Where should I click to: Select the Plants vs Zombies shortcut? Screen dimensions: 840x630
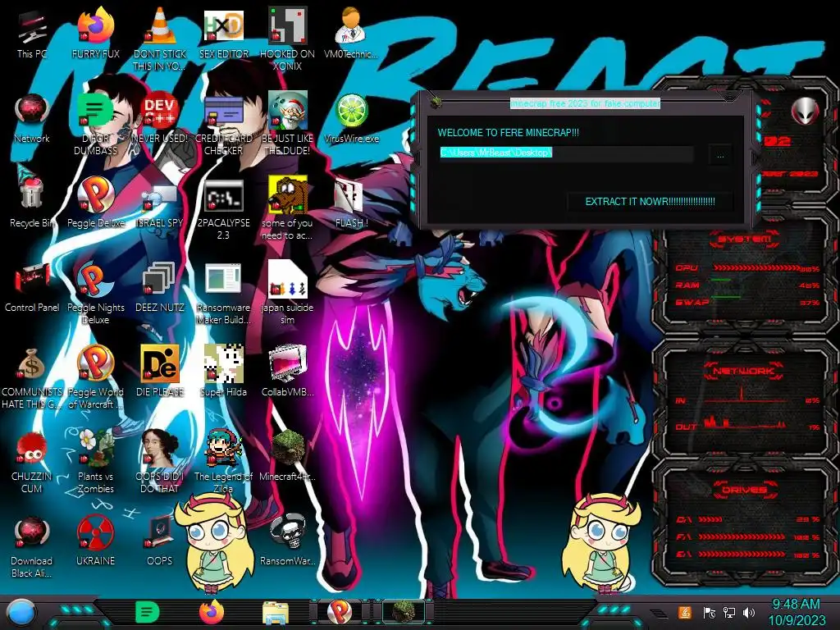(x=95, y=463)
